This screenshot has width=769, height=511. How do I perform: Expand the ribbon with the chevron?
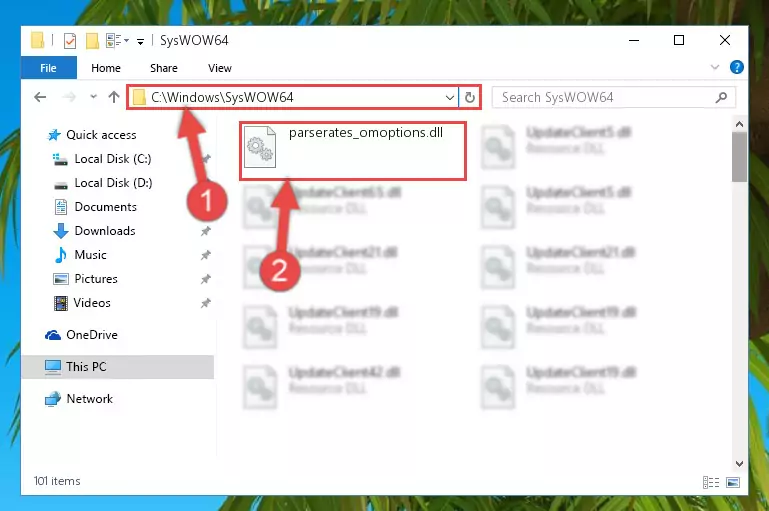point(715,67)
